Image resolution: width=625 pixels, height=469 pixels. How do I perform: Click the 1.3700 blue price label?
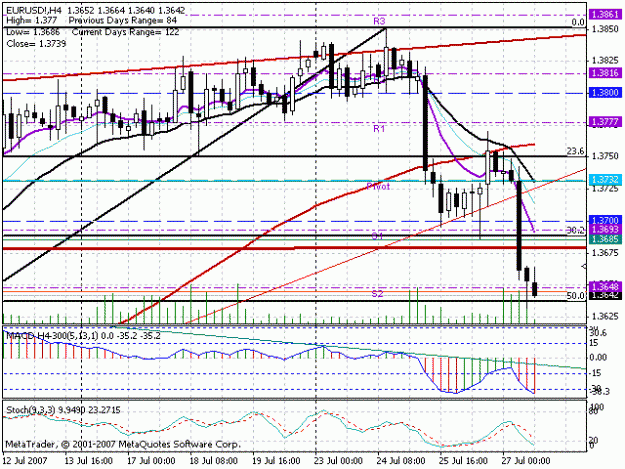tap(605, 220)
